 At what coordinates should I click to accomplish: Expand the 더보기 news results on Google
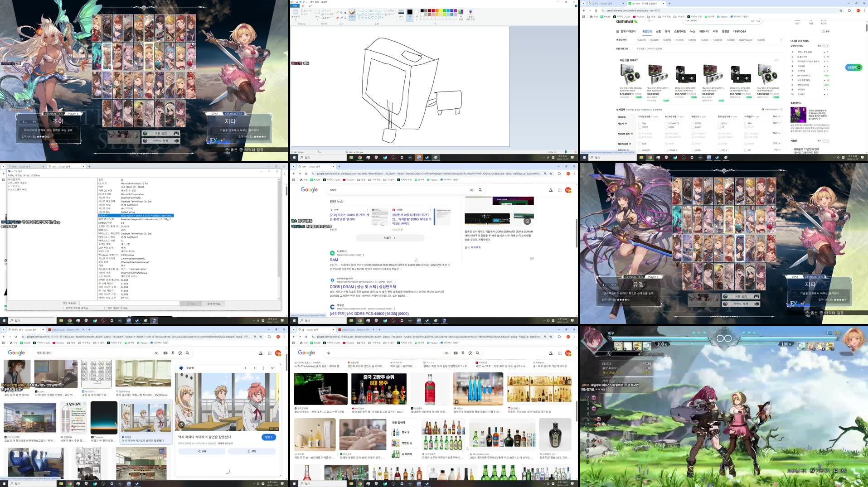(389, 238)
